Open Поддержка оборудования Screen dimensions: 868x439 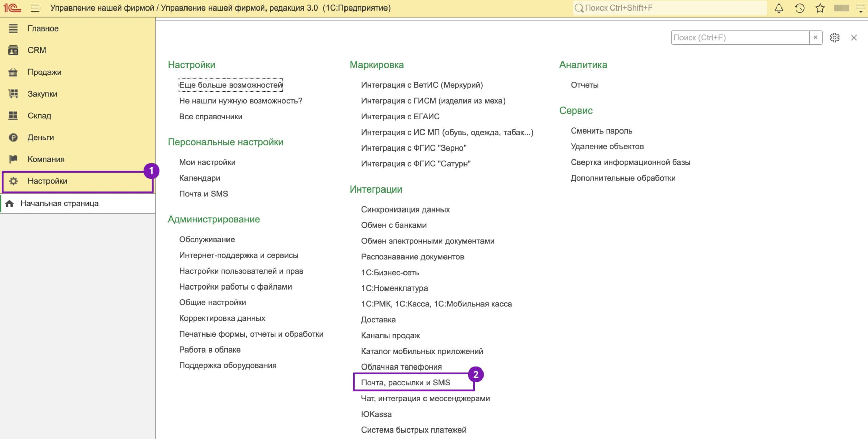(228, 365)
